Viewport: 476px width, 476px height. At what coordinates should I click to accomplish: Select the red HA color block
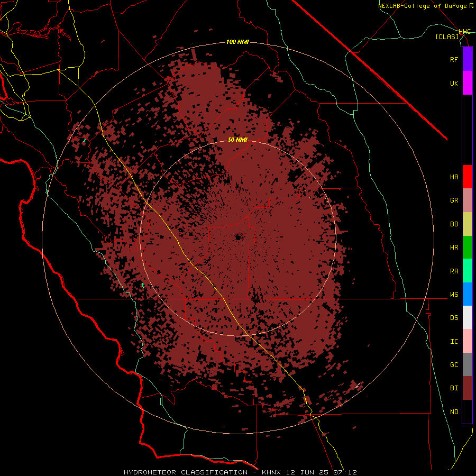tap(467, 177)
